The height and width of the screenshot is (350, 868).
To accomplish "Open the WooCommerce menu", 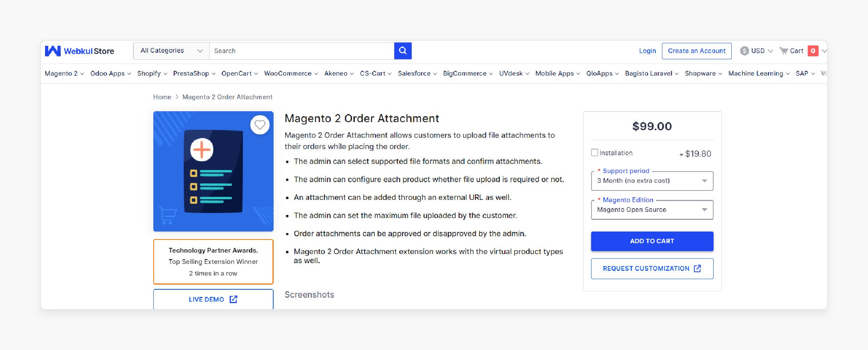I will 291,73.
